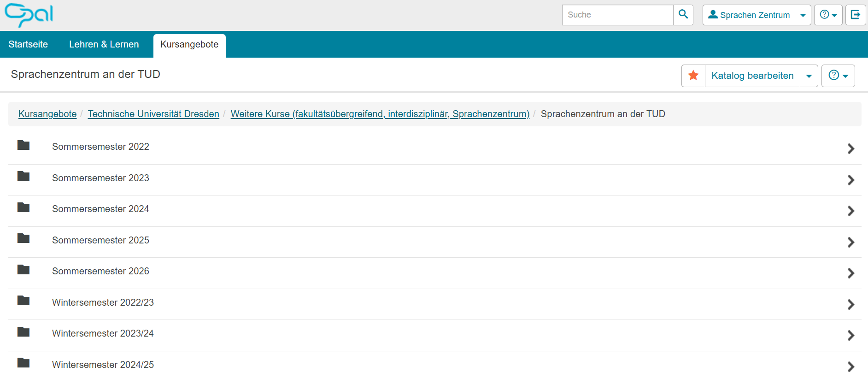Viewport: 868px width, 379px height.
Task: Go to Kursangebote breadcrumb link
Action: 47,114
